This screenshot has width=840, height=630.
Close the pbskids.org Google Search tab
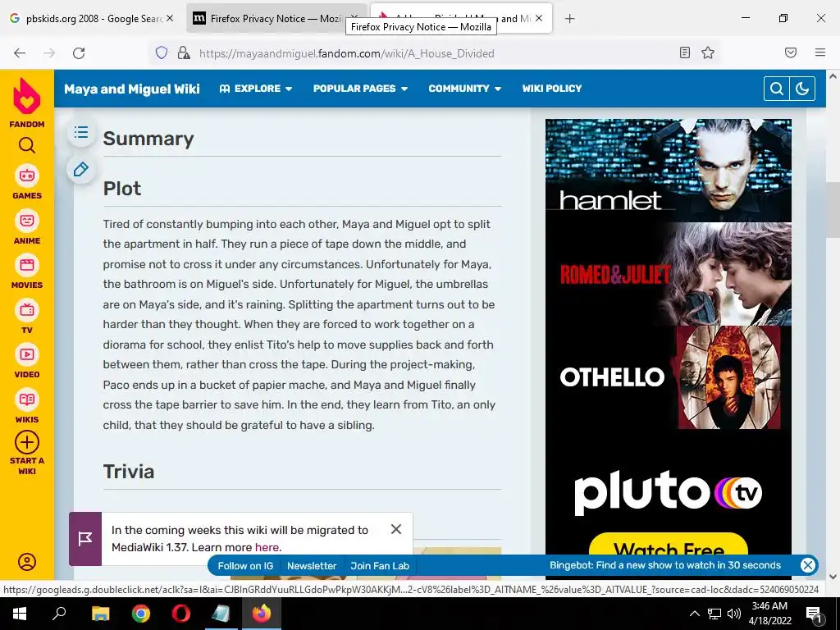(170, 18)
